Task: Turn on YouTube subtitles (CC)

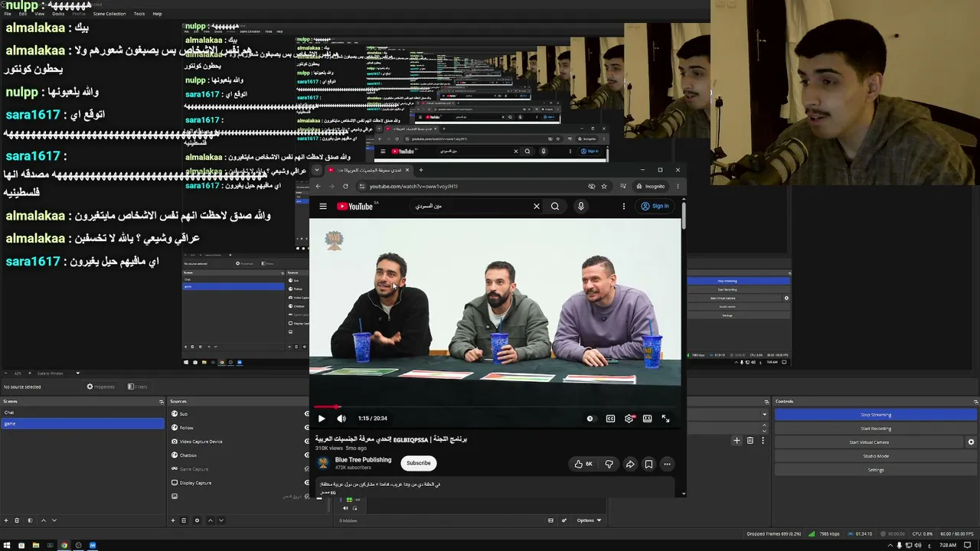Action: [x=610, y=419]
